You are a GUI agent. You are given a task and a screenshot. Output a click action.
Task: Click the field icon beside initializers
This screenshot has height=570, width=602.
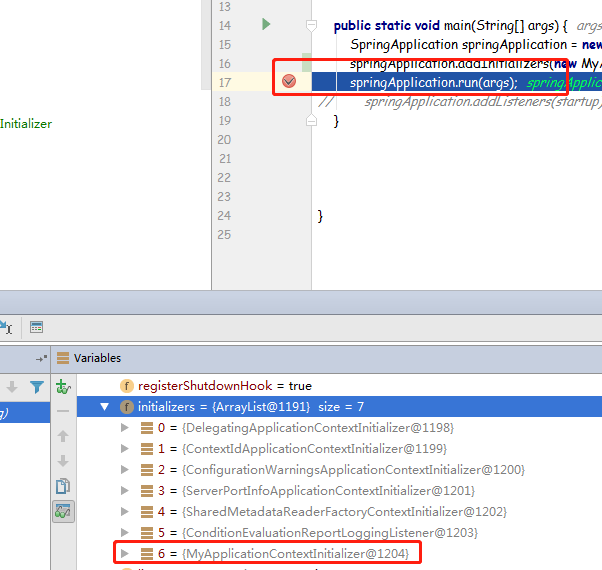[x=127, y=407]
